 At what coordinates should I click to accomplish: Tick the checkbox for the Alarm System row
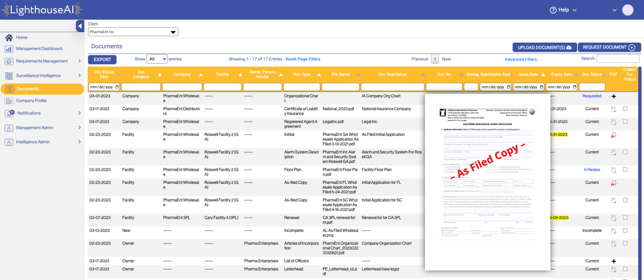tap(625, 152)
